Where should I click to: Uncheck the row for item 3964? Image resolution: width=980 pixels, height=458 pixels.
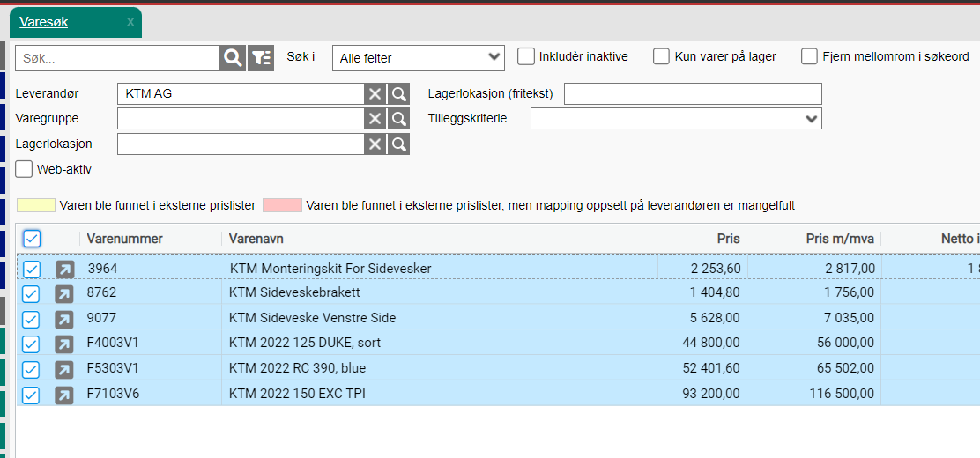(x=31, y=270)
